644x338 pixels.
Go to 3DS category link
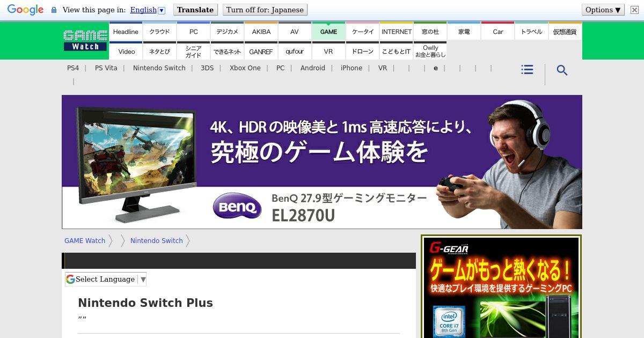coord(207,68)
